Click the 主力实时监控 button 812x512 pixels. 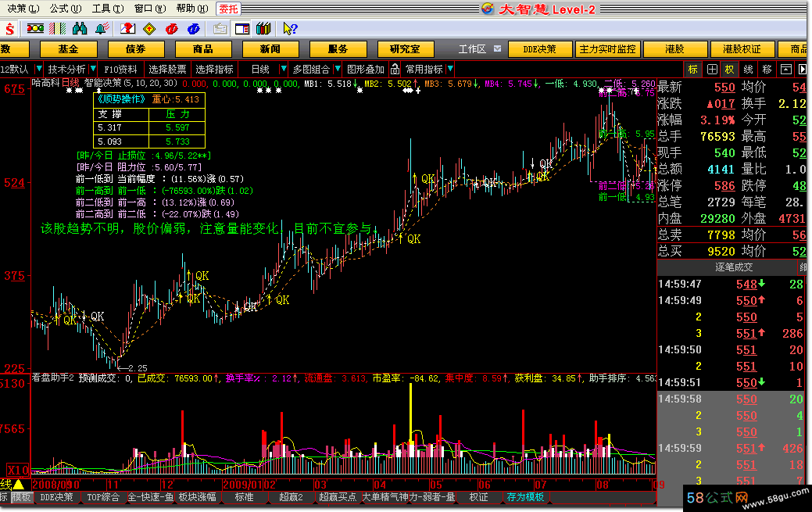[x=607, y=49]
